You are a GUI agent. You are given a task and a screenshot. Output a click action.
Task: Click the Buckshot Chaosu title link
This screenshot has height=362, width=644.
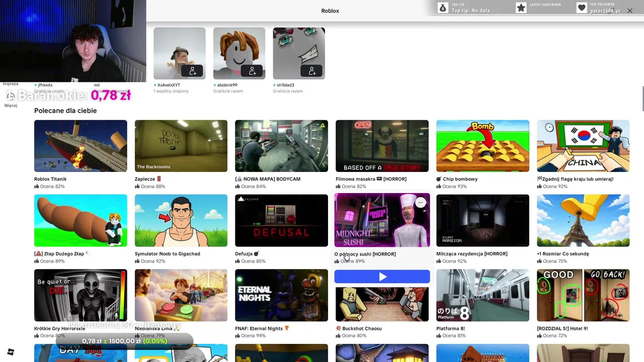pyautogui.click(x=359, y=328)
